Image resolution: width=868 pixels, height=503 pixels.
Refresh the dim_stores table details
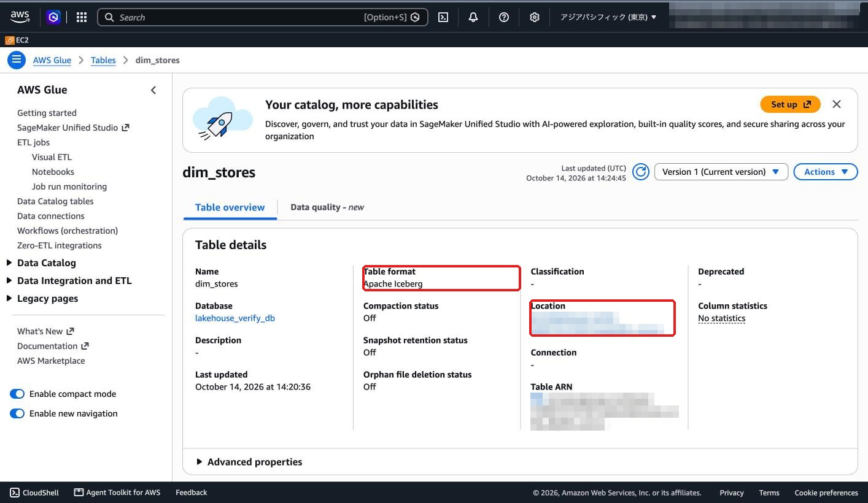(641, 172)
